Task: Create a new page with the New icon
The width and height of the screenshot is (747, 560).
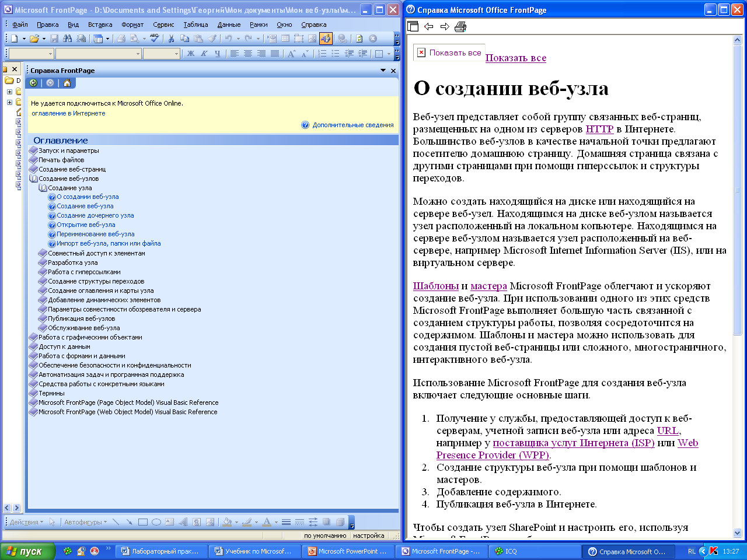Action: coord(14,38)
